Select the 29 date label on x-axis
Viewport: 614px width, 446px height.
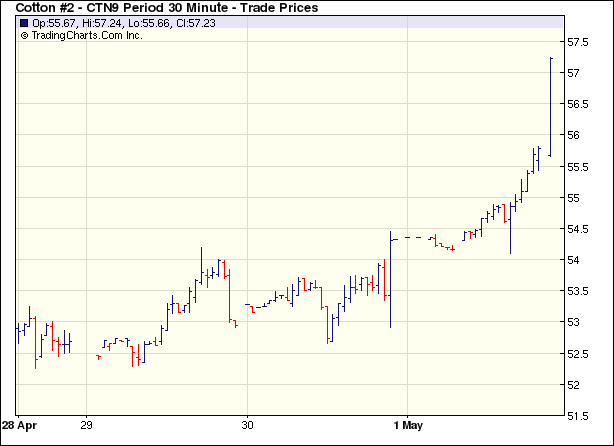(x=87, y=424)
